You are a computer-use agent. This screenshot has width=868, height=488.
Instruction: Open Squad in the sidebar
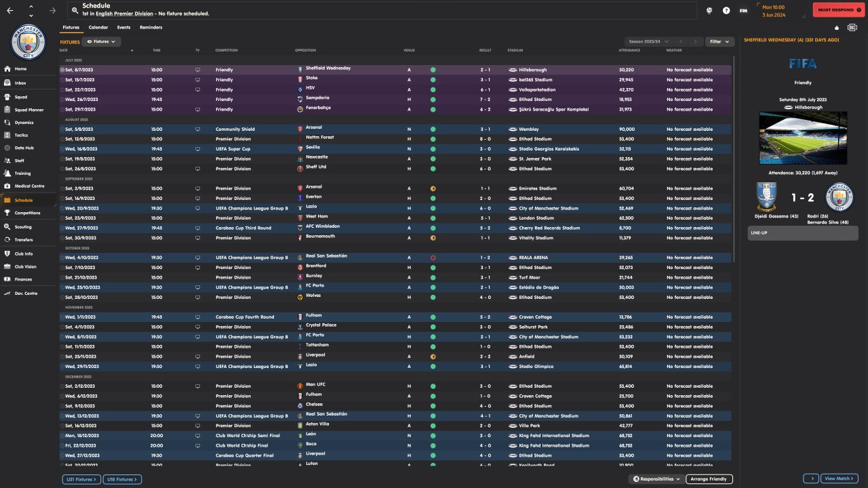[28, 97]
